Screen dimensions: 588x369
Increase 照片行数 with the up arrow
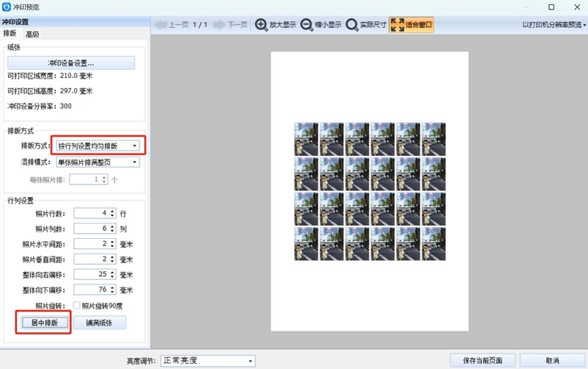(112, 211)
